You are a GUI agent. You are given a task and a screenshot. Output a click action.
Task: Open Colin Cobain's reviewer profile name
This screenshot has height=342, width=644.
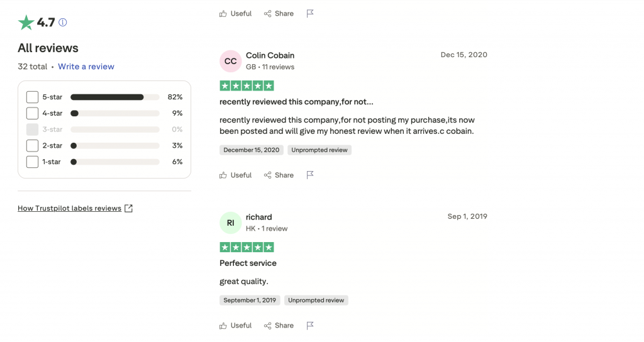[270, 55]
